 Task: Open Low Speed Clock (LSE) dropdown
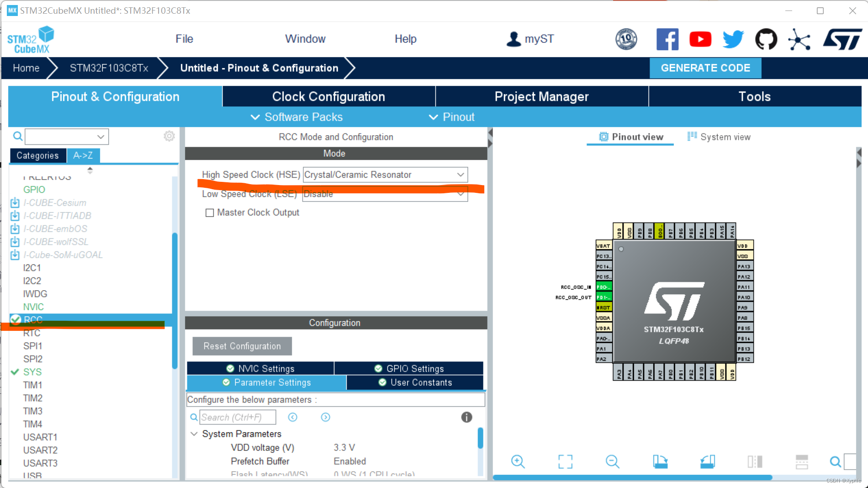click(x=385, y=194)
